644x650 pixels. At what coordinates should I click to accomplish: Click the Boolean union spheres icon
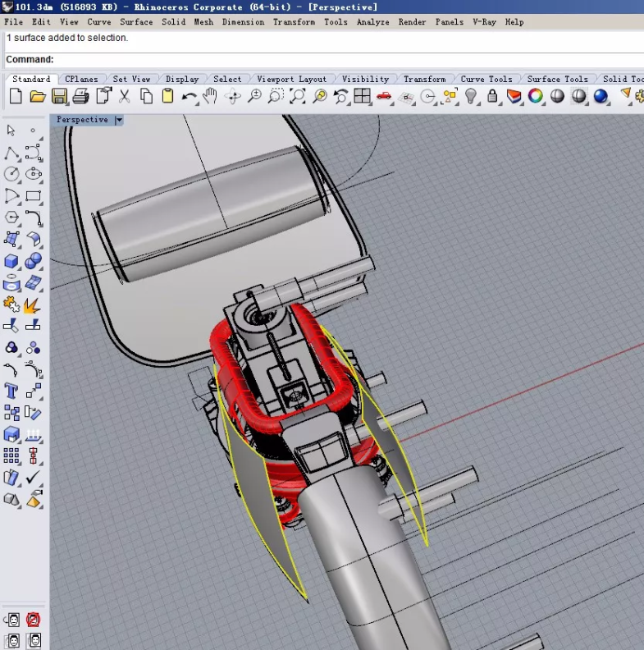33,261
